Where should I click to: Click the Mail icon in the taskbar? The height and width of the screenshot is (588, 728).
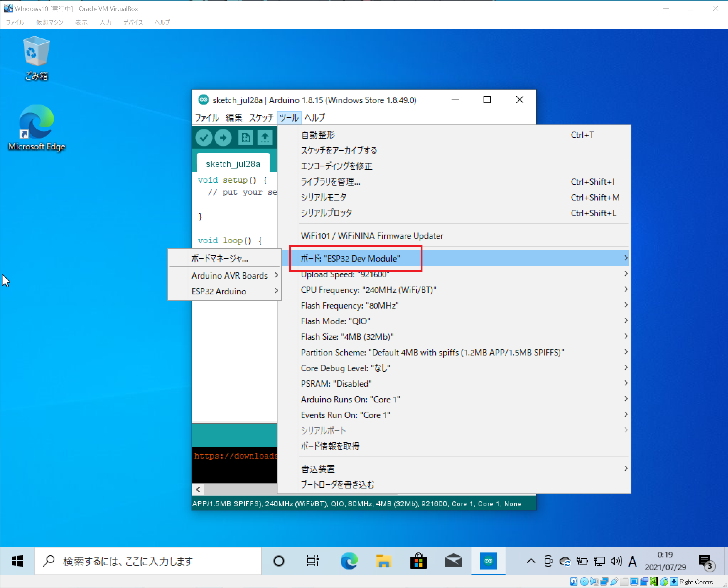click(x=453, y=562)
